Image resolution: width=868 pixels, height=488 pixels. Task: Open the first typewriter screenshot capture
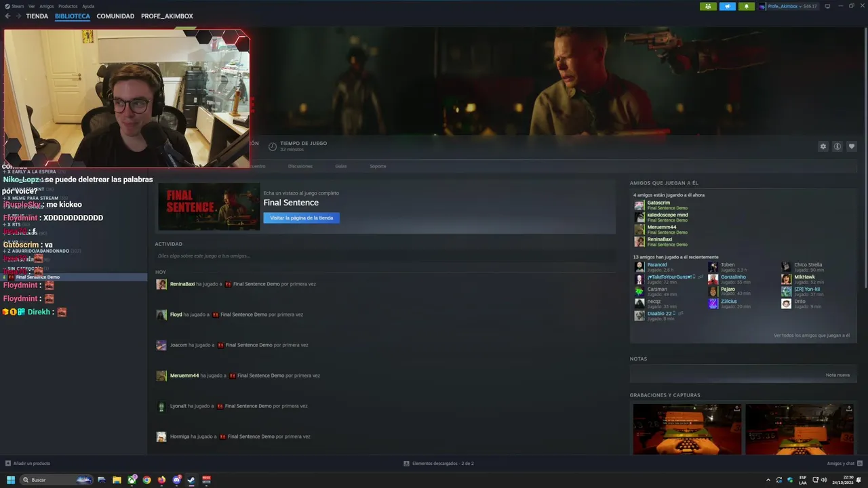pos(687,429)
